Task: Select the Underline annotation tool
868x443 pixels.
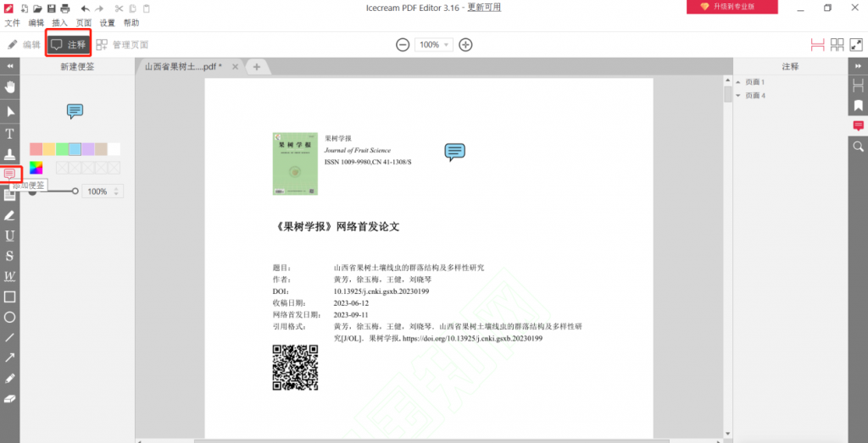Action: point(10,235)
